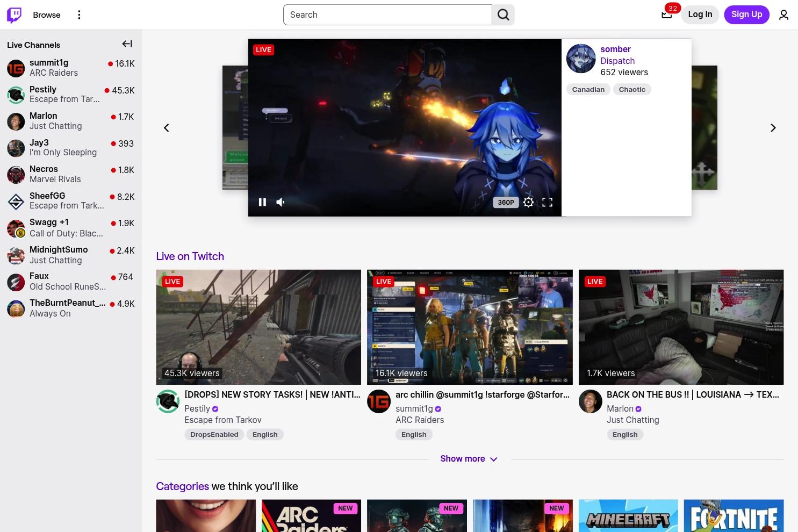Click the Twitch logo icon

point(14,15)
